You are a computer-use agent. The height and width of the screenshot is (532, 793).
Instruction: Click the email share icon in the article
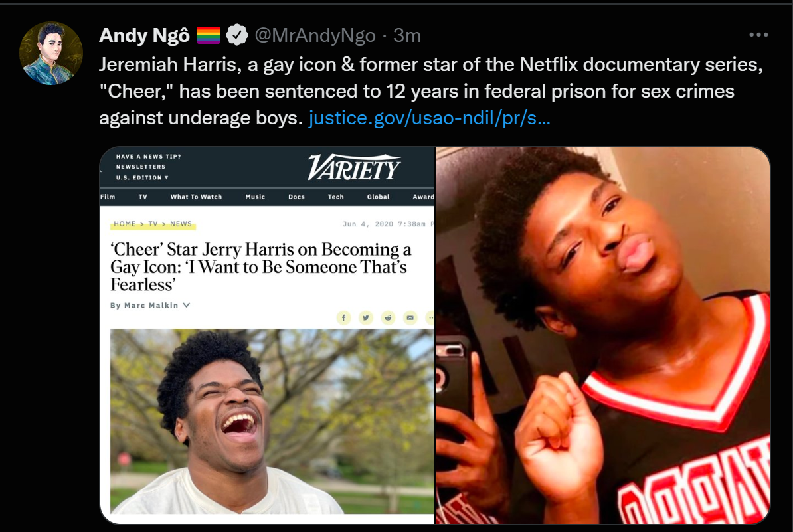pos(410,317)
